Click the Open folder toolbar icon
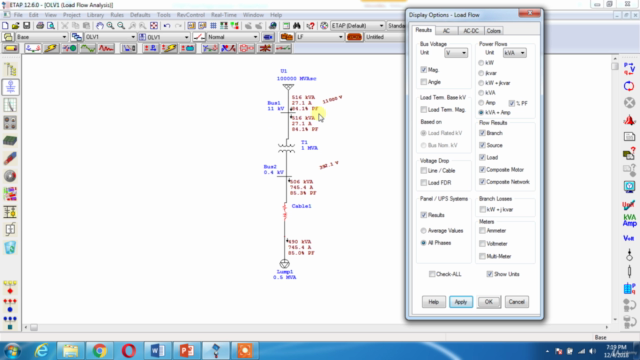The height and width of the screenshot is (360, 640). (x=15, y=26)
